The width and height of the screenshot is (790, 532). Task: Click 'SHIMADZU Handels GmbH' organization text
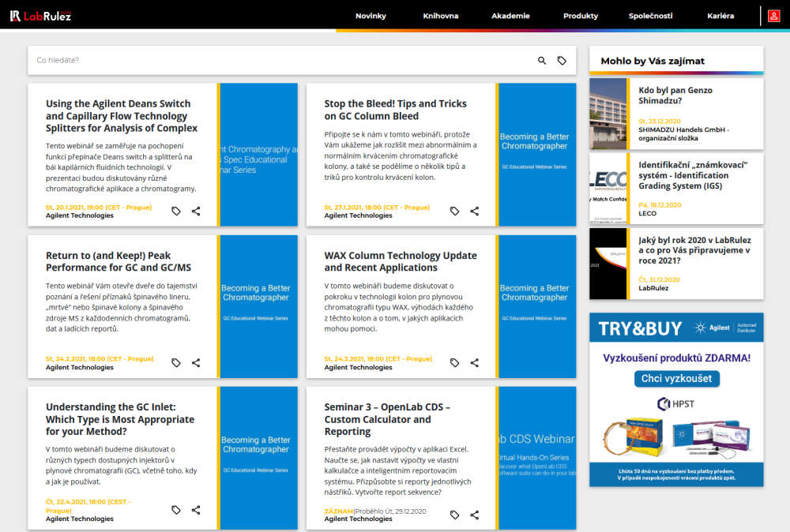tap(683, 133)
